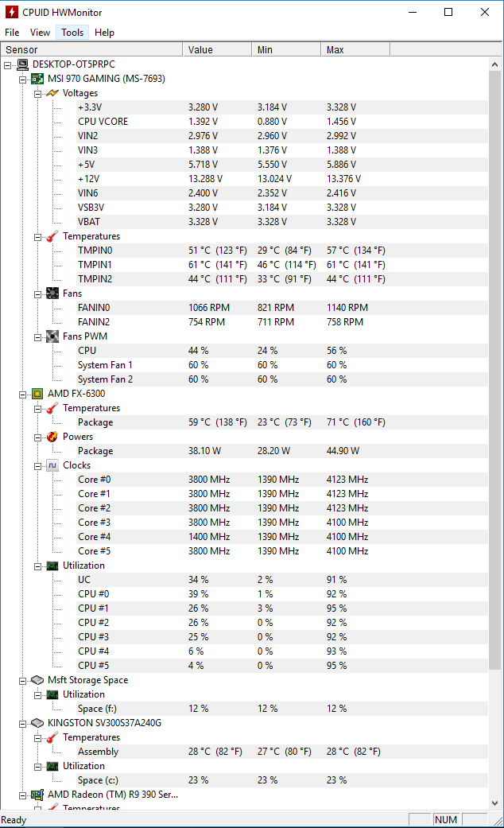Image resolution: width=504 pixels, height=828 pixels.
Task: Click the vertical scrollbar down arrow
Action: pos(494,803)
